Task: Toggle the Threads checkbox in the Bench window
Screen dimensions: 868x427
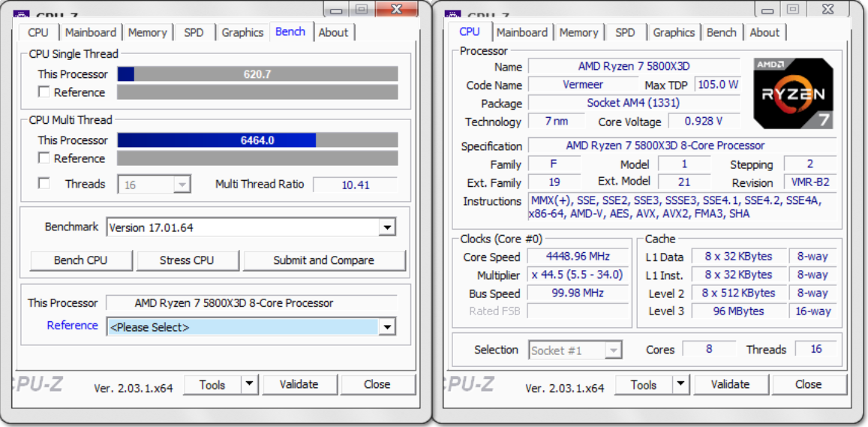Action: pos(44,183)
